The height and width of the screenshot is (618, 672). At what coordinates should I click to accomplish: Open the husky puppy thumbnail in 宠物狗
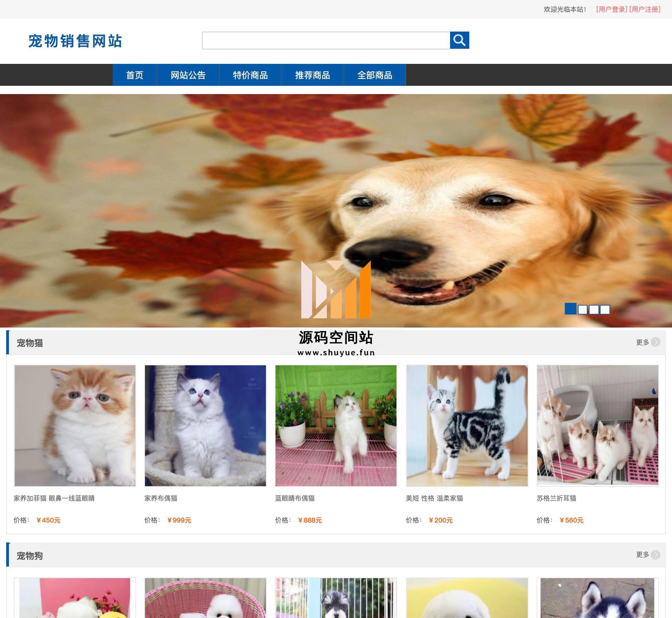[598, 598]
